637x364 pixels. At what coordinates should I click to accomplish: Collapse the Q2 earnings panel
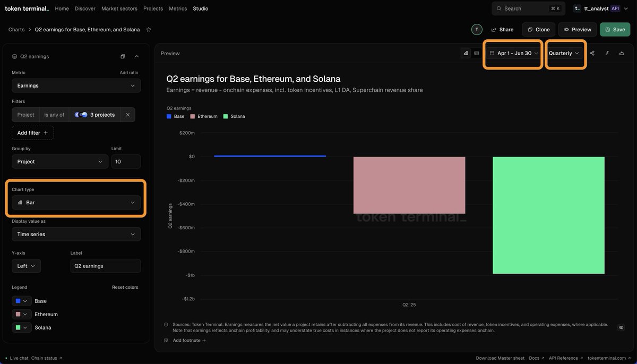click(136, 56)
